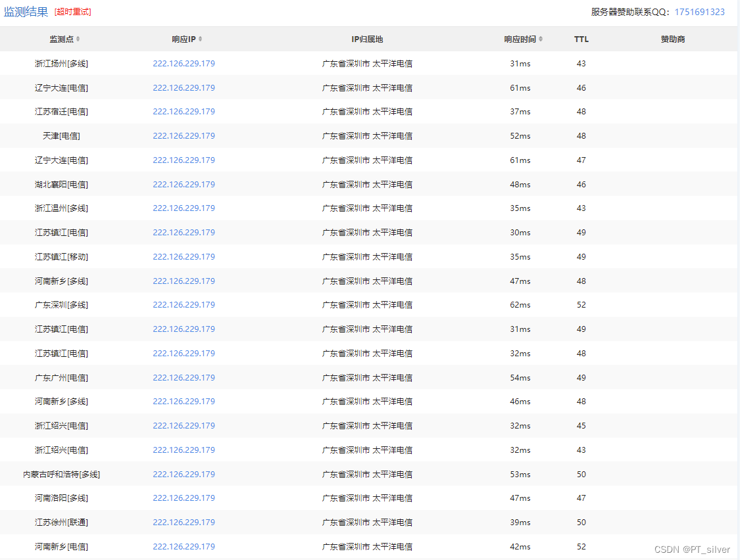Image resolution: width=740 pixels, height=560 pixels.
Task: Click the 赞助商 column header
Action: click(673, 39)
